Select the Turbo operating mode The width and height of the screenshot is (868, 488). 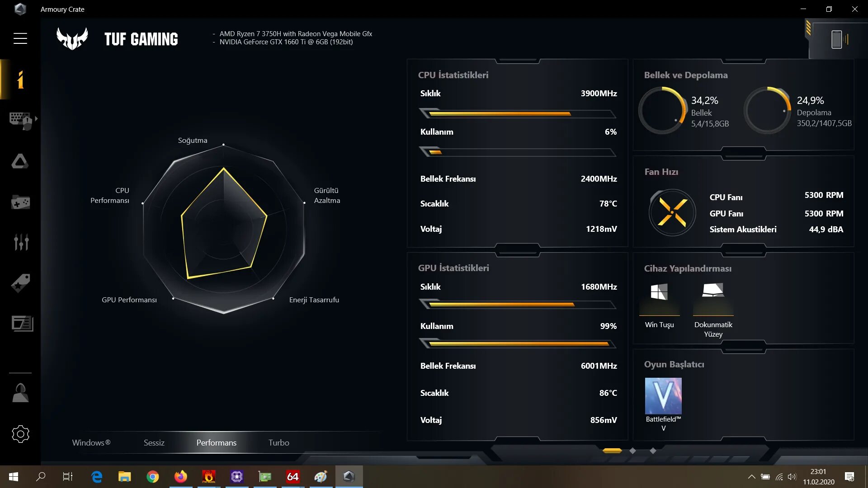(278, 443)
